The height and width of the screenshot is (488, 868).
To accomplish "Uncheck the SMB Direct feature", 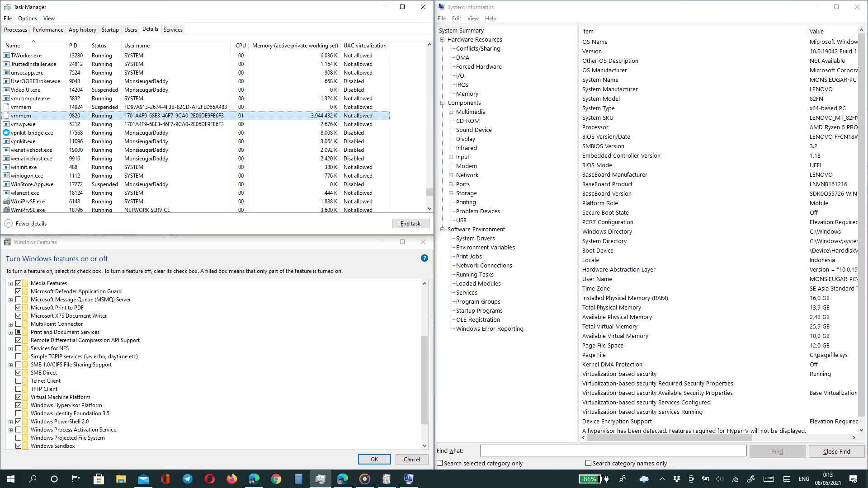I will (19, 372).
